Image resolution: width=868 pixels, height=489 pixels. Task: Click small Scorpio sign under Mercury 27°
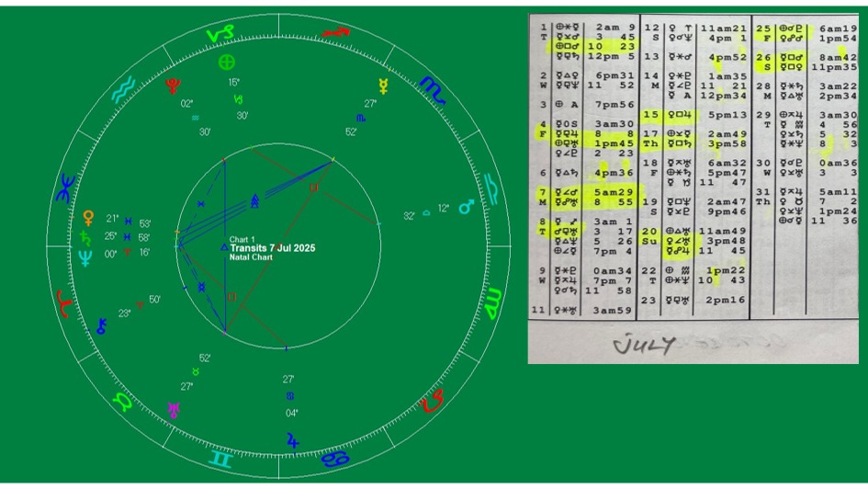[x=361, y=118]
